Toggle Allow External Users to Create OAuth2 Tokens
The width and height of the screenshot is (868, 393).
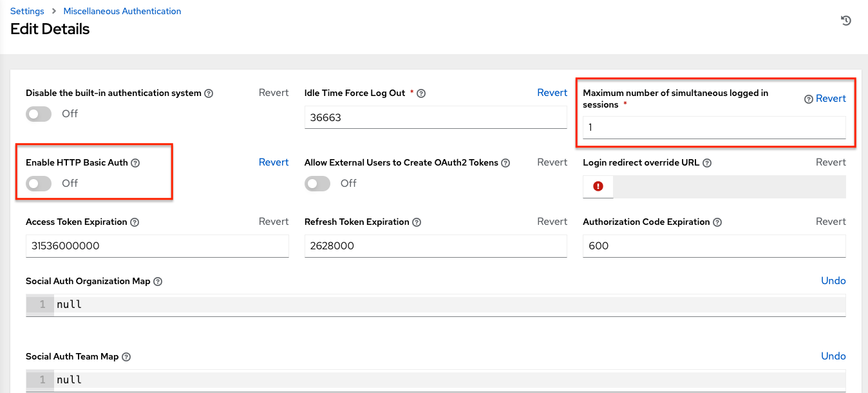[x=317, y=184]
